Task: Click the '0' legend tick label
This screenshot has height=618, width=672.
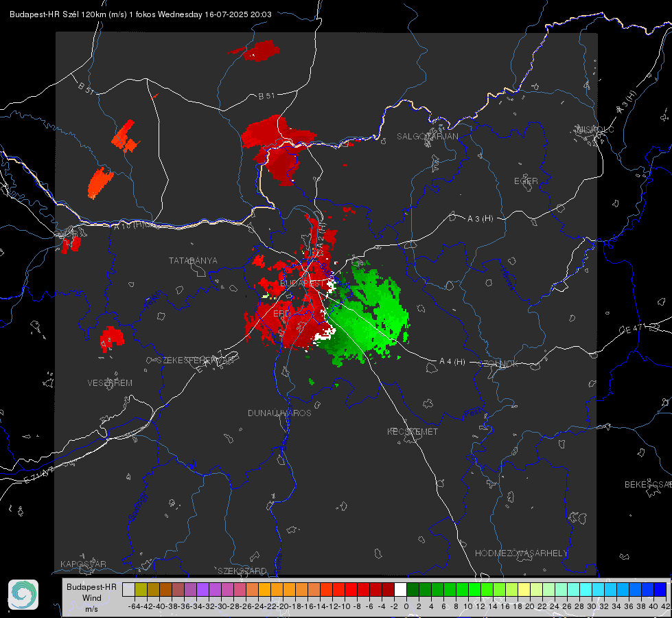Action: coord(406,606)
